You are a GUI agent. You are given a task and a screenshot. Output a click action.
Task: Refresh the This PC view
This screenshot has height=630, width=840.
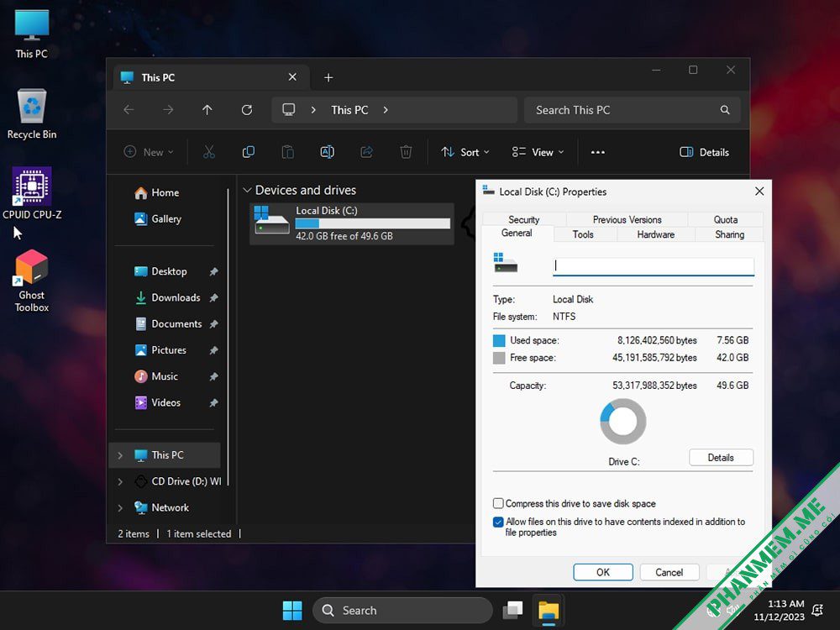click(246, 110)
